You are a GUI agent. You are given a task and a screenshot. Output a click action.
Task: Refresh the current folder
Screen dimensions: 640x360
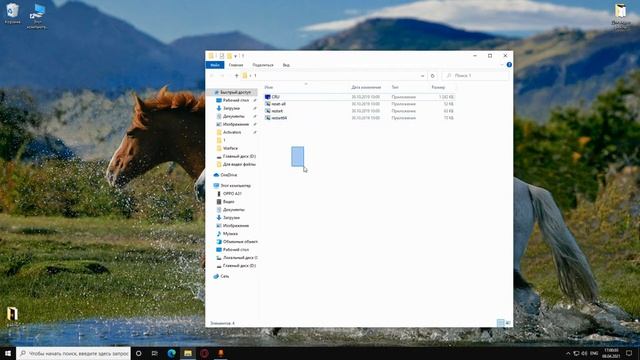click(433, 76)
